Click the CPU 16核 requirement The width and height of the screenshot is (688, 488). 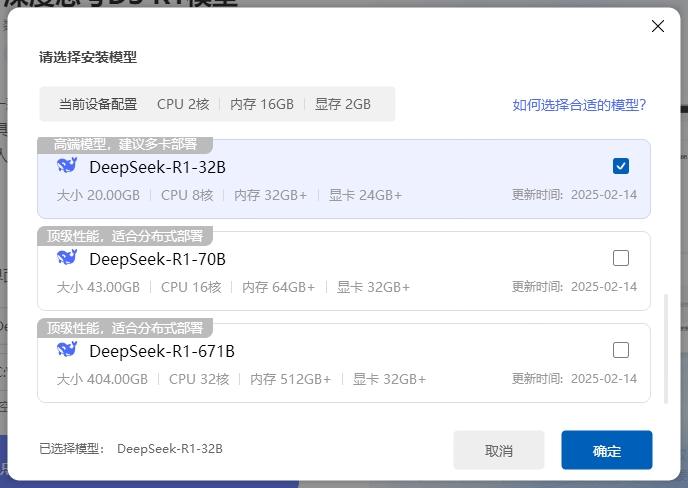point(191,287)
